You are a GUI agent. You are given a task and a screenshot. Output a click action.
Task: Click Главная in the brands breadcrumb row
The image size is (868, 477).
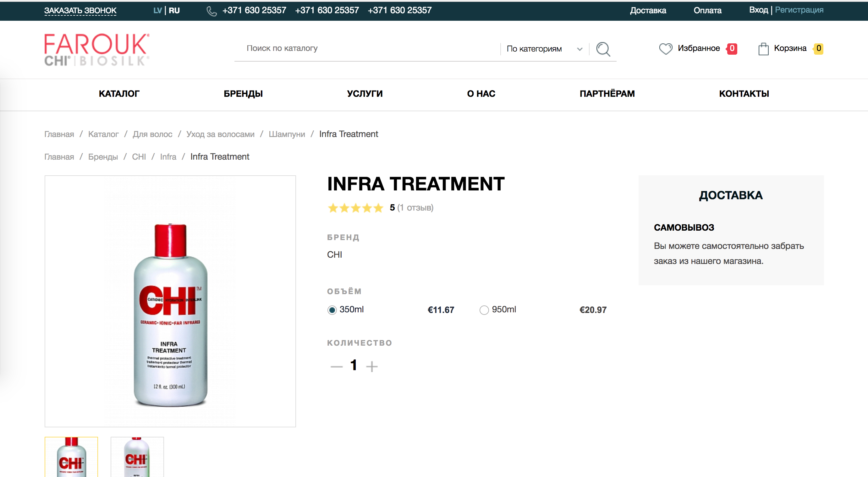(x=59, y=156)
